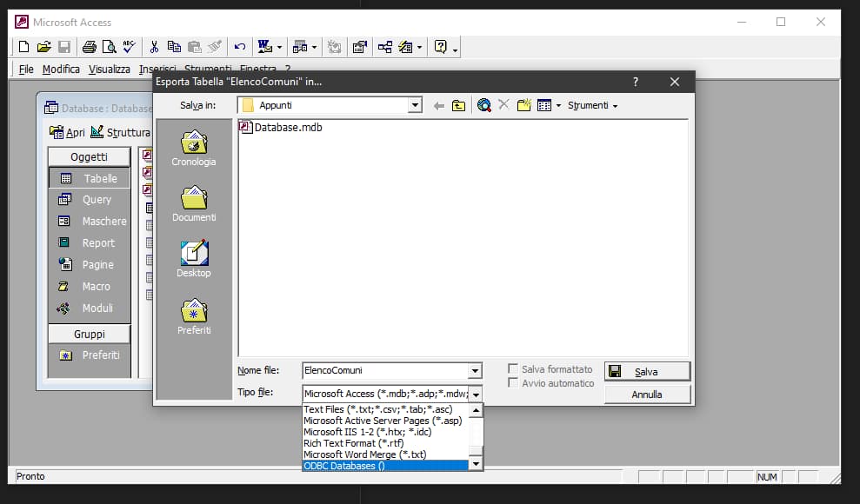Click Struttura in Database window
860x504 pixels.
pyautogui.click(x=120, y=133)
